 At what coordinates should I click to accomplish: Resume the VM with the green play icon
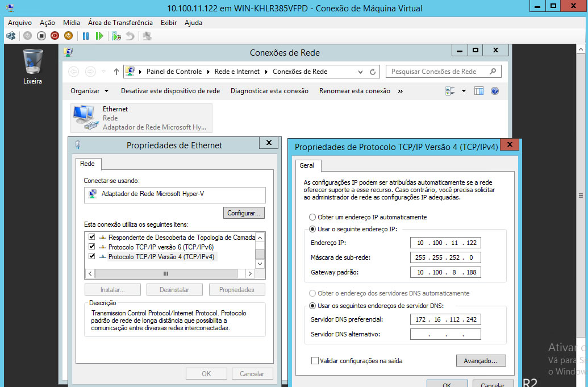100,35
